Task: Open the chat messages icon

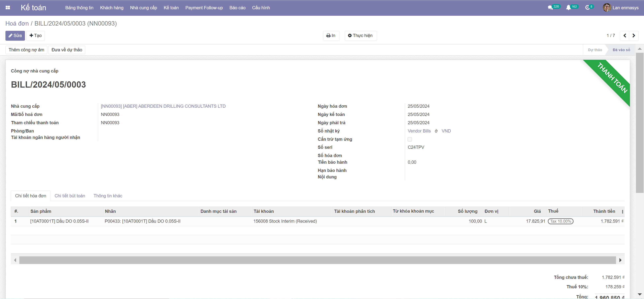Action: 550,7
